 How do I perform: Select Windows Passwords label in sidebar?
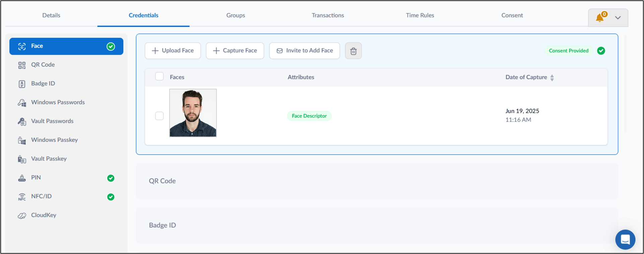point(58,102)
